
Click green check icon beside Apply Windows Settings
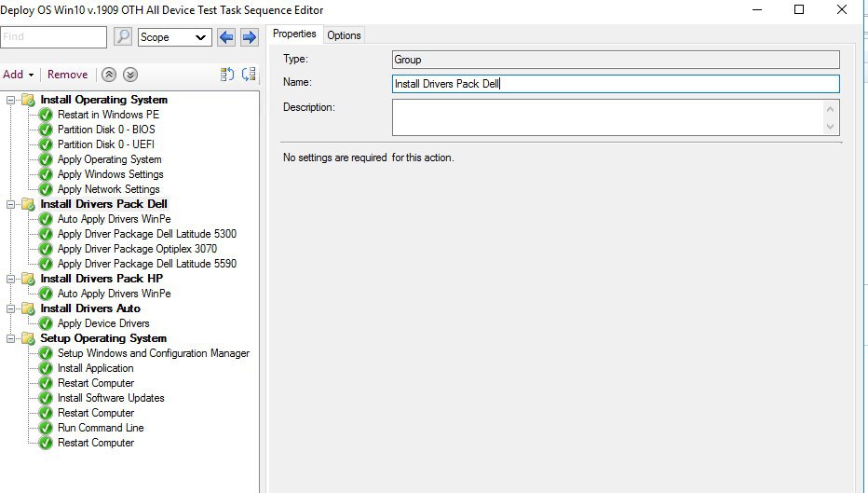[46, 175]
